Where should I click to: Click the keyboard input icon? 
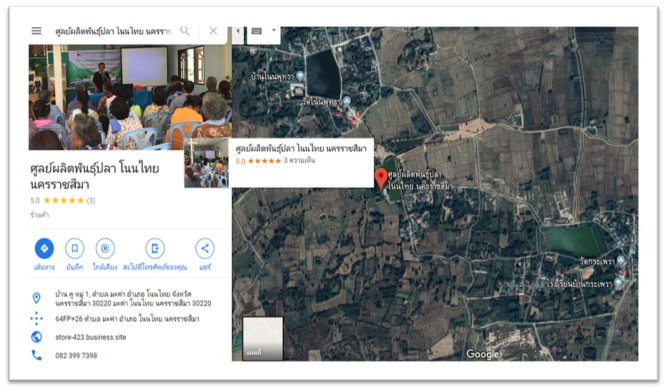tap(257, 31)
